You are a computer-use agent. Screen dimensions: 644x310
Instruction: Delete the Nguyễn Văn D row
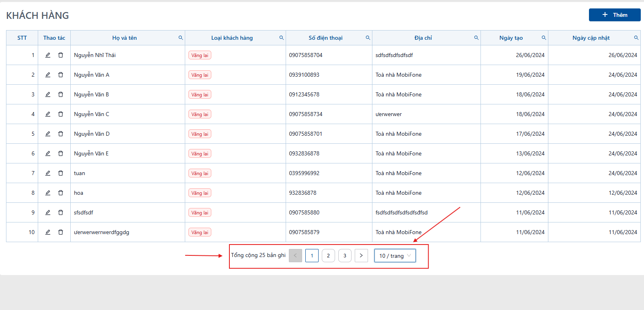(x=61, y=134)
